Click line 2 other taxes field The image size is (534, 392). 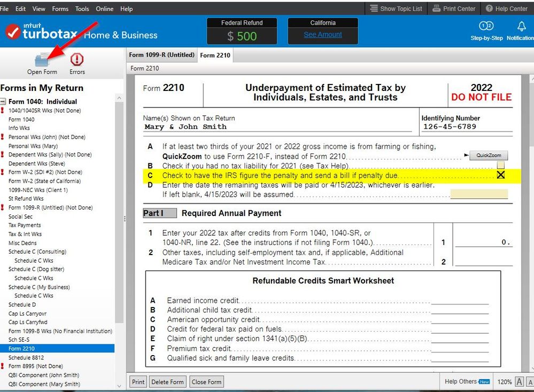(484, 262)
